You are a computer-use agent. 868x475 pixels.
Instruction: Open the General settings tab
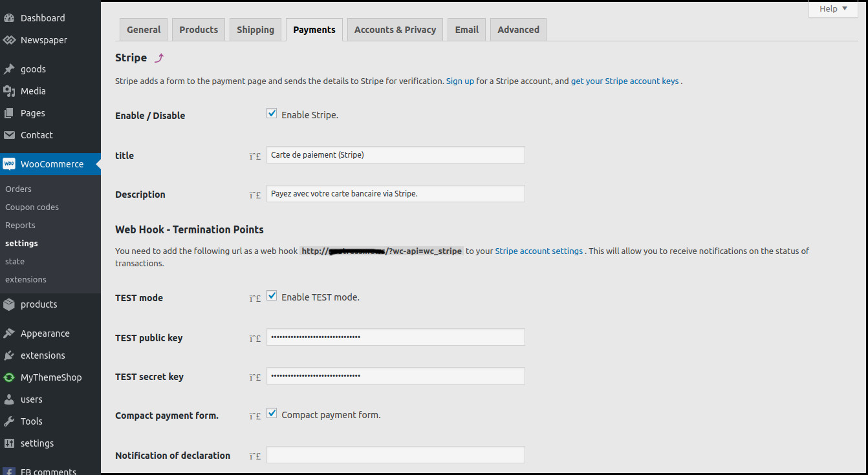(144, 30)
